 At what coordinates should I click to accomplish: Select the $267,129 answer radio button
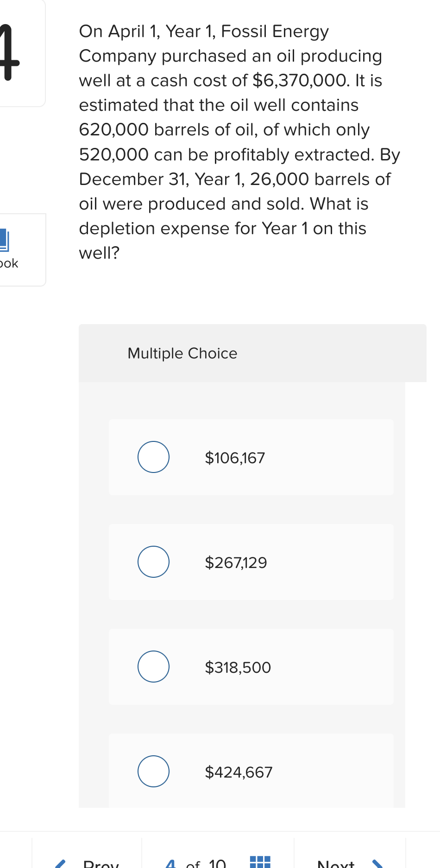click(x=153, y=562)
